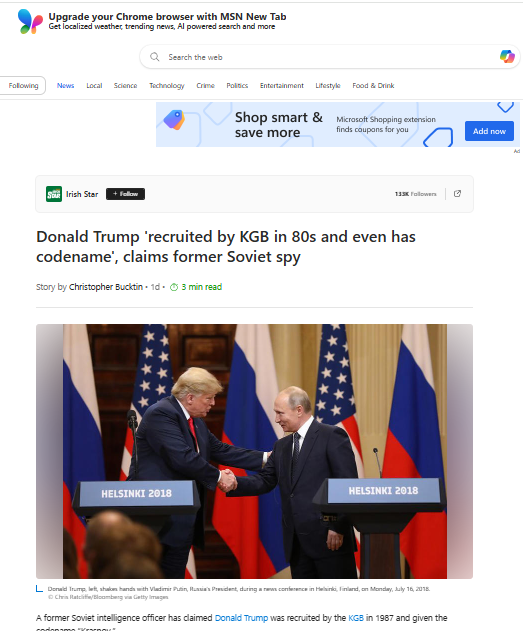Open the KGB hyperlink in text
This screenshot has width=523, height=641.
point(356,618)
